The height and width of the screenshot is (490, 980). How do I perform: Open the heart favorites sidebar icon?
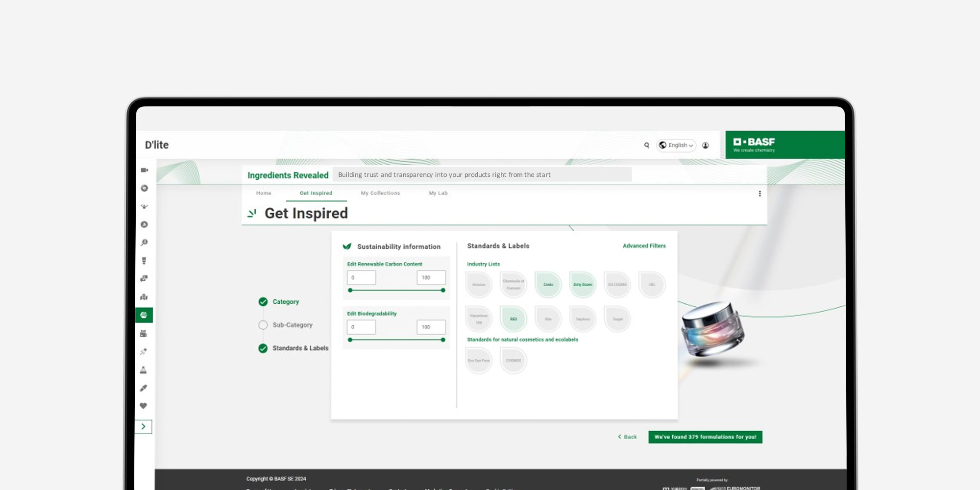144,406
